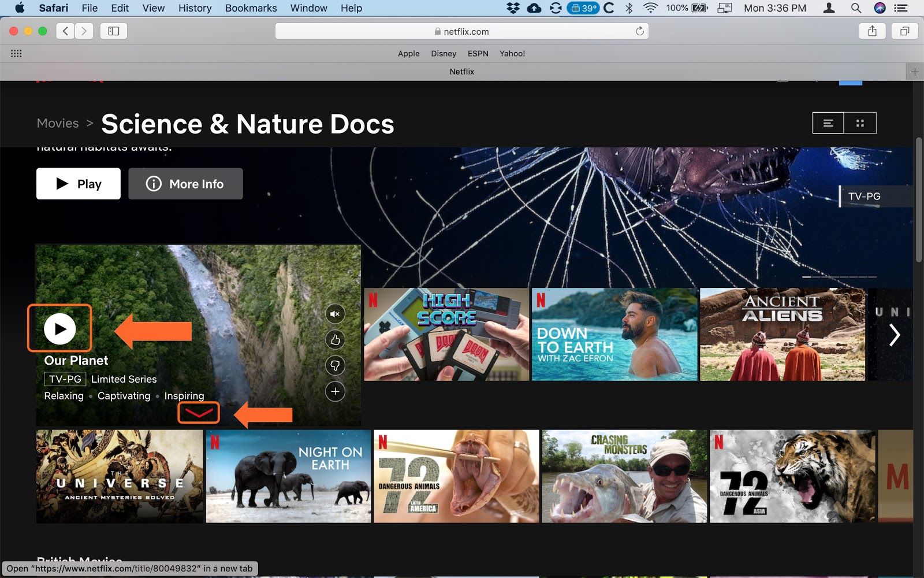Toggle the Safari sidebar
Viewport: 924px width, 578px height.
click(114, 31)
